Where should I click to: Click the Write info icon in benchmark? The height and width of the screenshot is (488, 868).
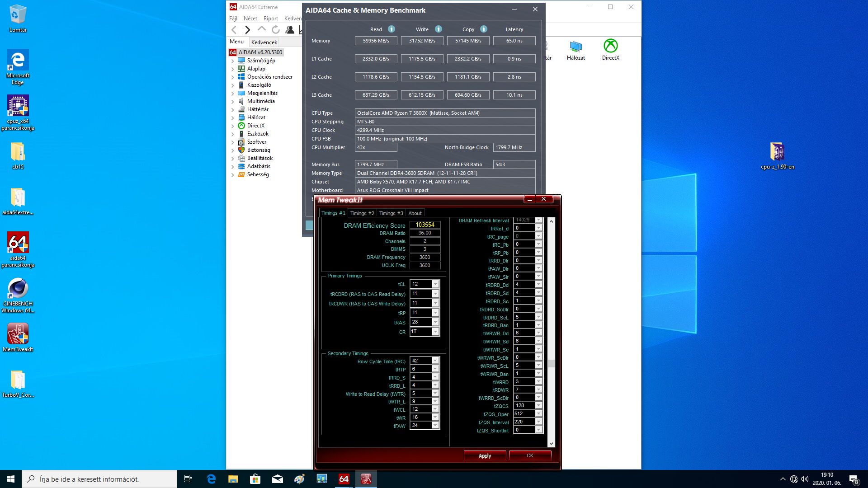click(x=438, y=29)
